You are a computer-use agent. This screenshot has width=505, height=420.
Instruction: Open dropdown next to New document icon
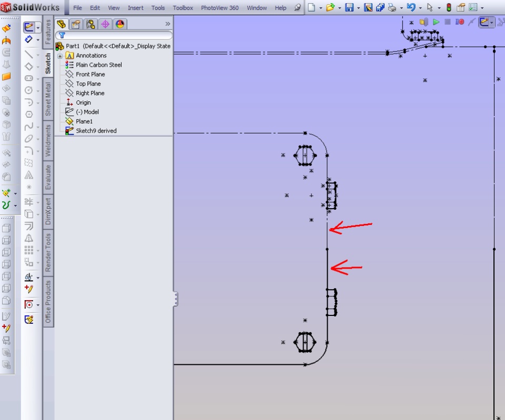[x=321, y=8]
